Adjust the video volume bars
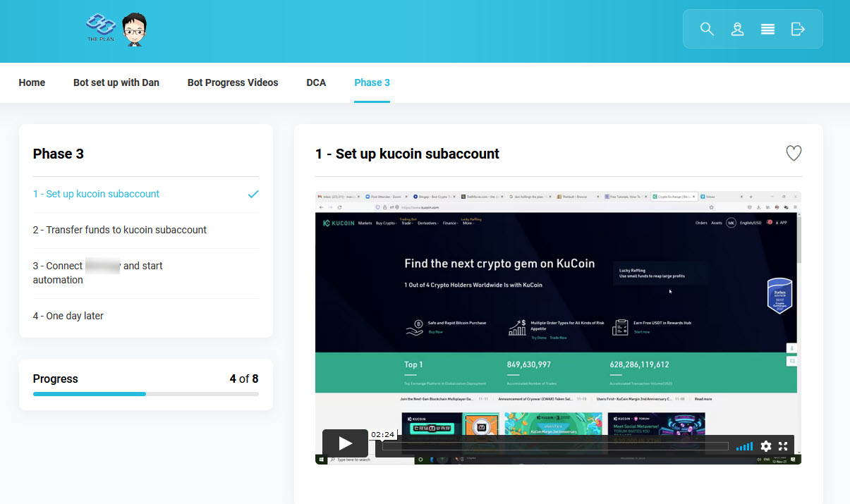 click(x=744, y=446)
